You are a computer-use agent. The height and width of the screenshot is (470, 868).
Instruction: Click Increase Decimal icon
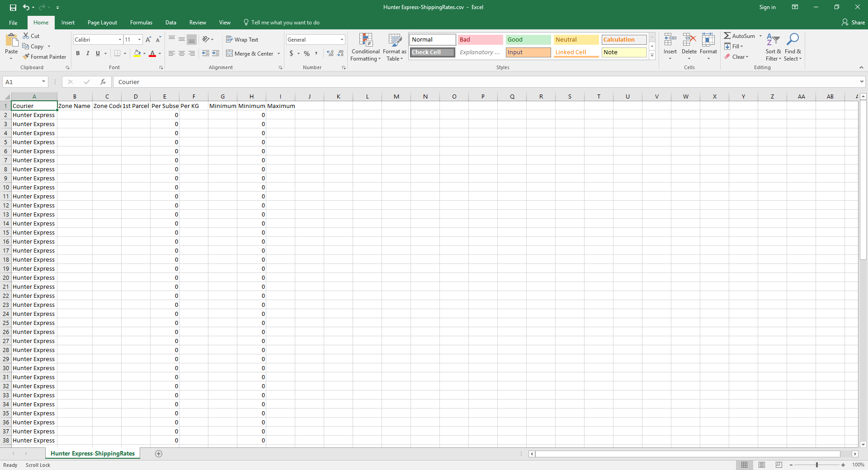point(330,53)
